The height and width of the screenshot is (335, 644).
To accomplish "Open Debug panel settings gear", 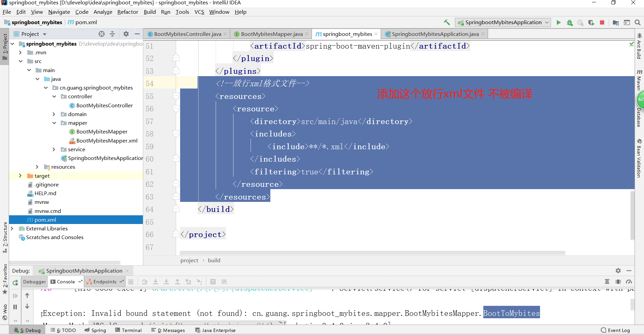I will [x=618, y=271].
